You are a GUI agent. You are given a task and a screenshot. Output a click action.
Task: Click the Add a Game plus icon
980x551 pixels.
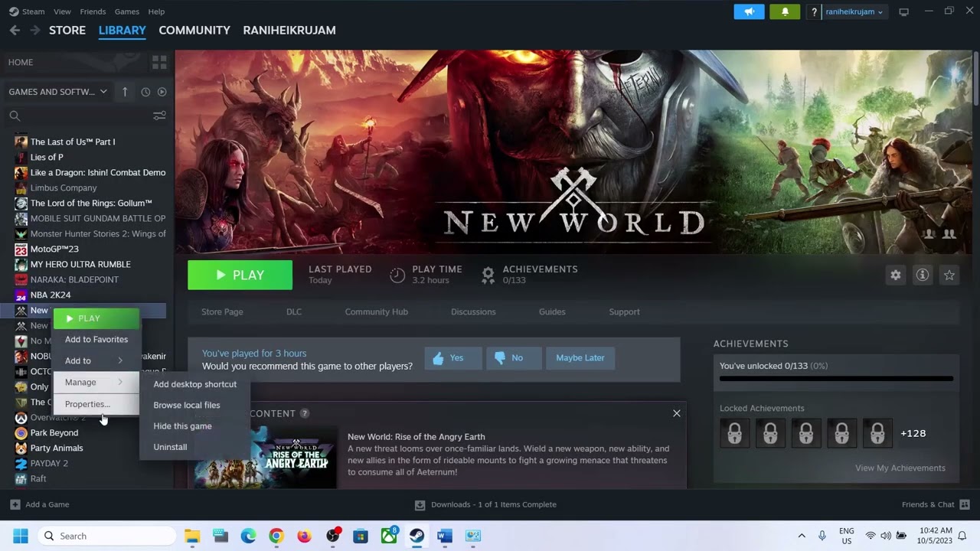15,504
